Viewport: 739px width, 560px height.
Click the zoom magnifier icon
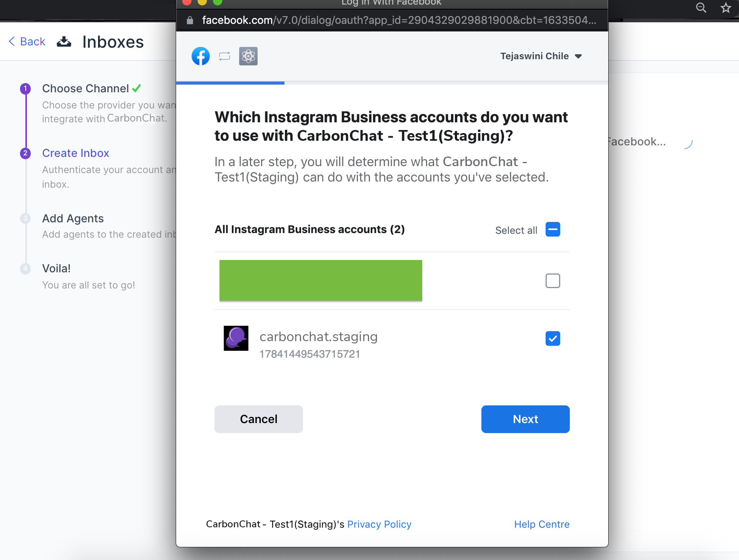701,8
